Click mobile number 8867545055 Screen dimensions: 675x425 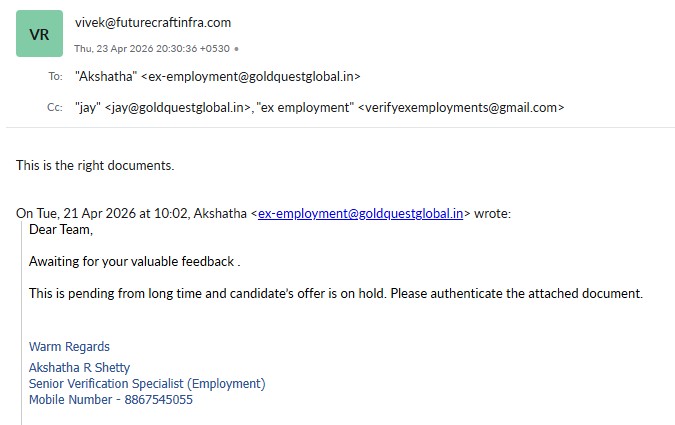coord(158,399)
